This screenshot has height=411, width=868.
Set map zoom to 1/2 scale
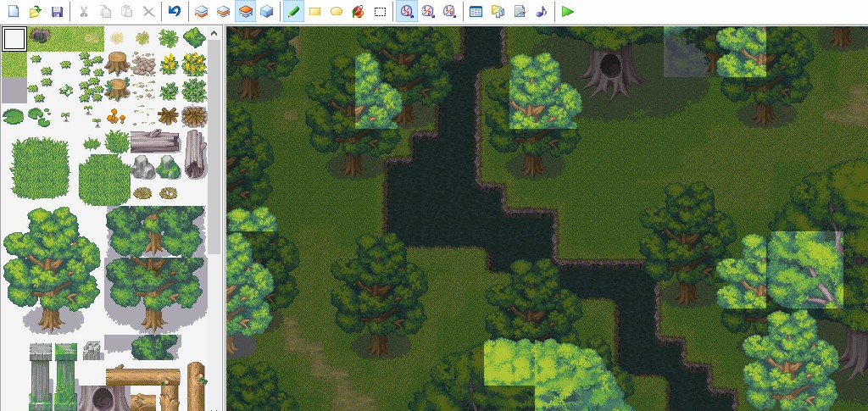coord(428,11)
